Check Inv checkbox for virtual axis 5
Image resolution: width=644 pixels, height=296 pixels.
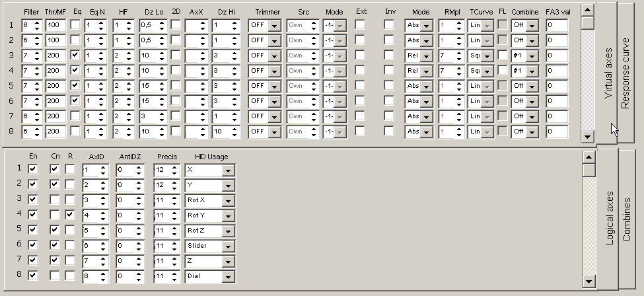tap(389, 85)
